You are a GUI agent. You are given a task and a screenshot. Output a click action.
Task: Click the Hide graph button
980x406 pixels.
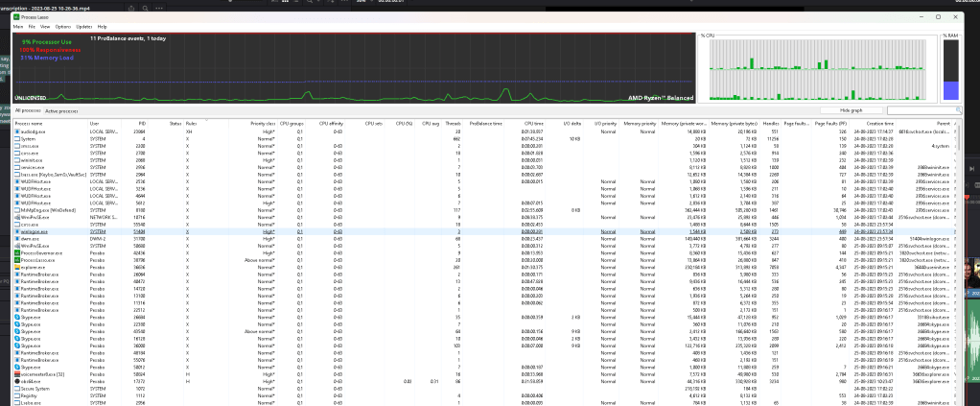click(x=852, y=110)
